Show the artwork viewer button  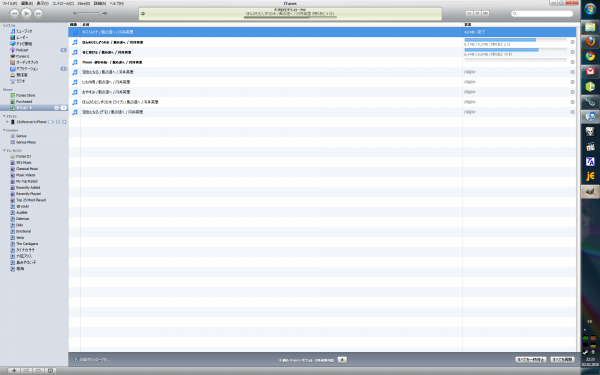pyautogui.click(x=51, y=371)
